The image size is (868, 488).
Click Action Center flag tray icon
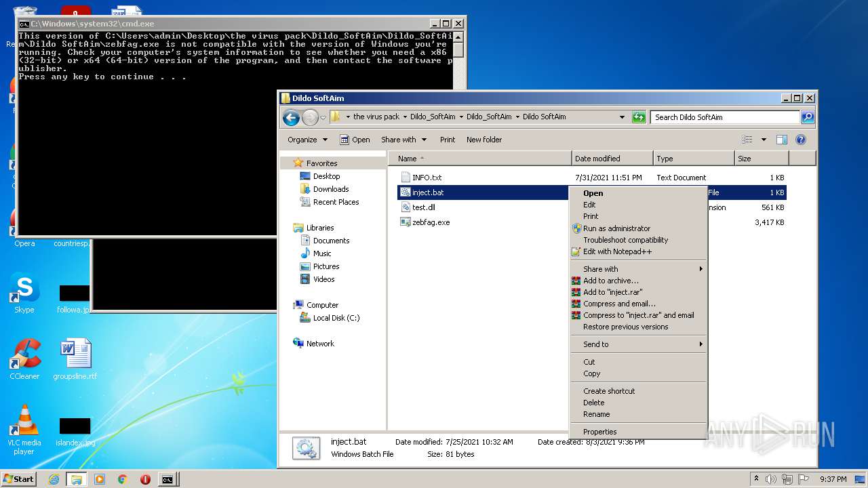coord(803,479)
